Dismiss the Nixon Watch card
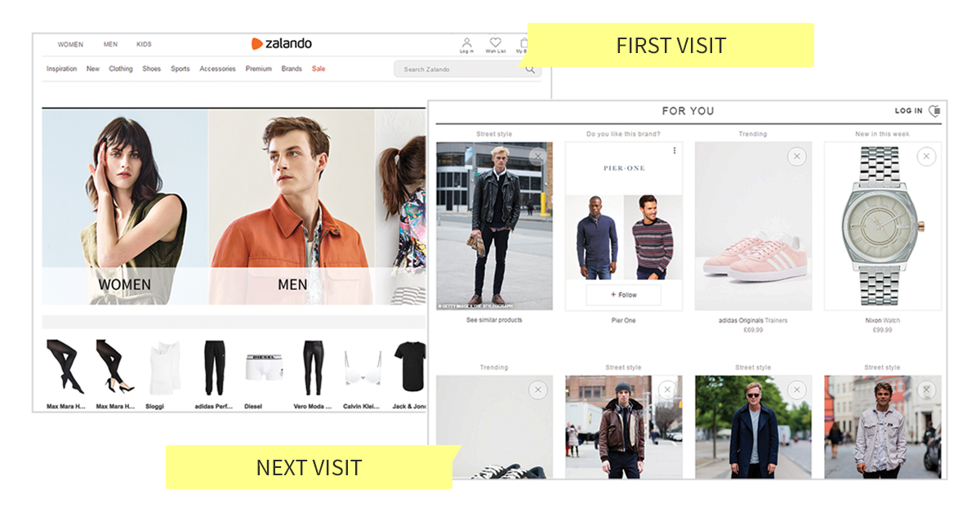This screenshot has width=980, height=512. pos(926,157)
